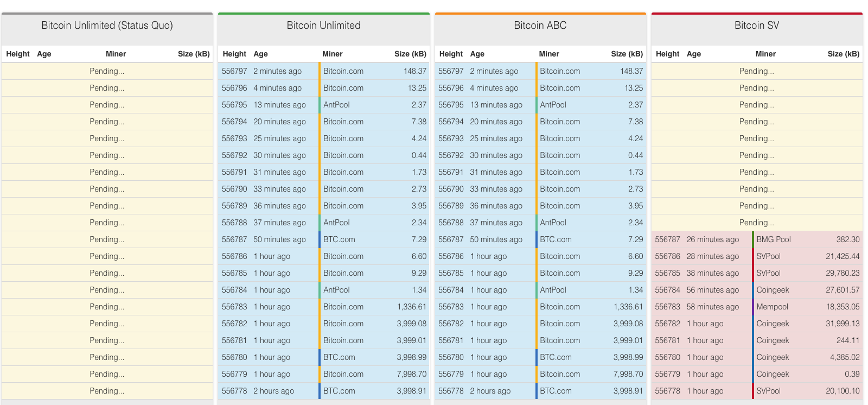Click the Bitcoin SV column heading
The width and height of the screenshot is (868, 405).
coord(757,26)
